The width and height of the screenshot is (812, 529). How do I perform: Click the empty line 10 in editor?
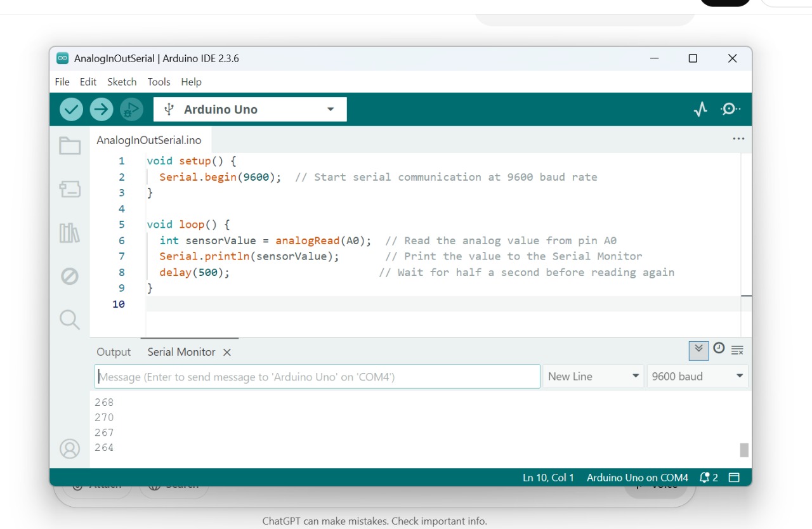pyautogui.click(x=443, y=304)
